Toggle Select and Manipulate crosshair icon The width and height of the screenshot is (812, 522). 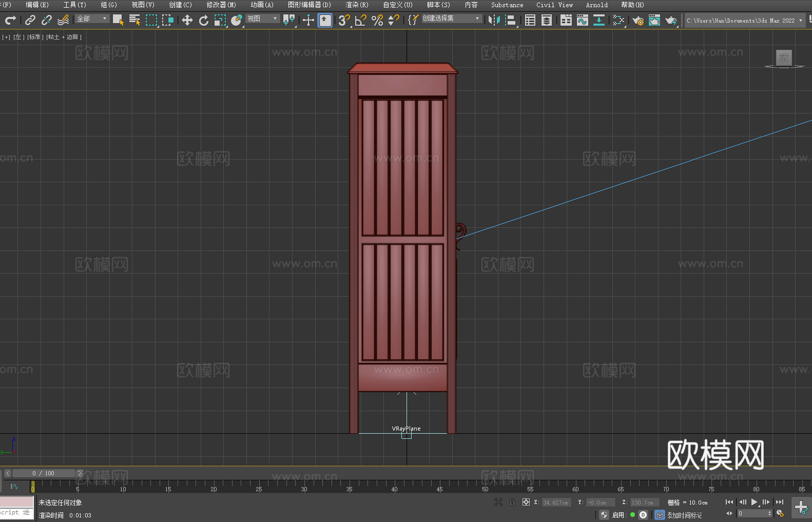point(308,20)
